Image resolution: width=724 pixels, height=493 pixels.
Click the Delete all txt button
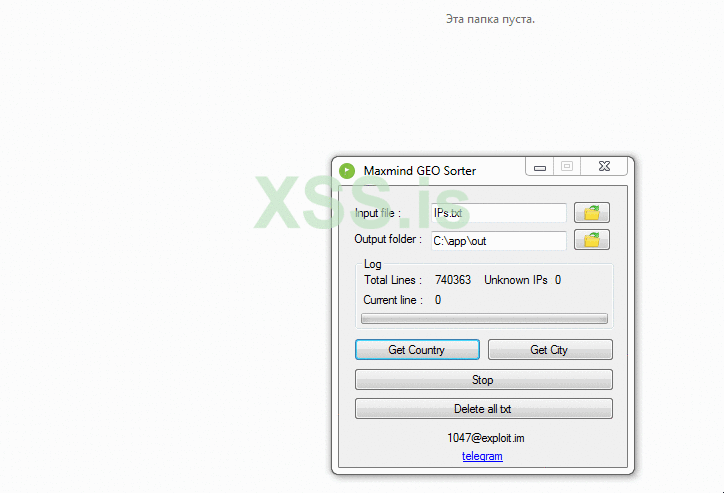click(x=483, y=409)
